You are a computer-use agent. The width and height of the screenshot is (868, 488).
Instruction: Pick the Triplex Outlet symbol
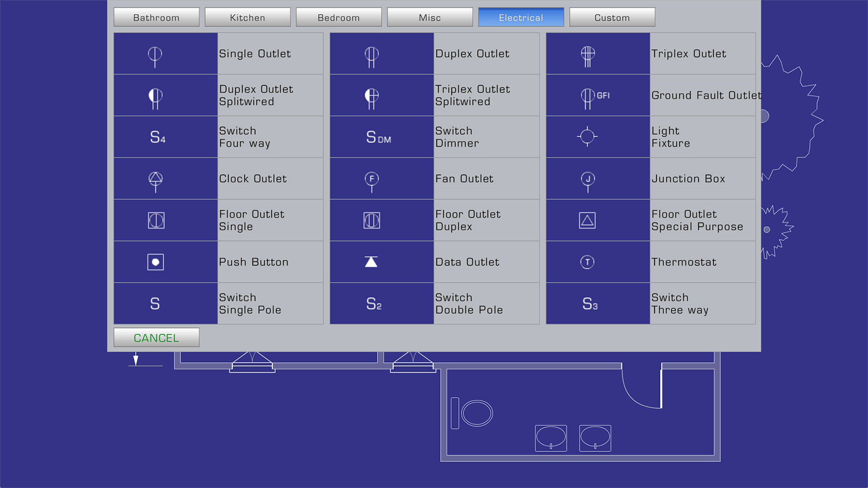588,54
